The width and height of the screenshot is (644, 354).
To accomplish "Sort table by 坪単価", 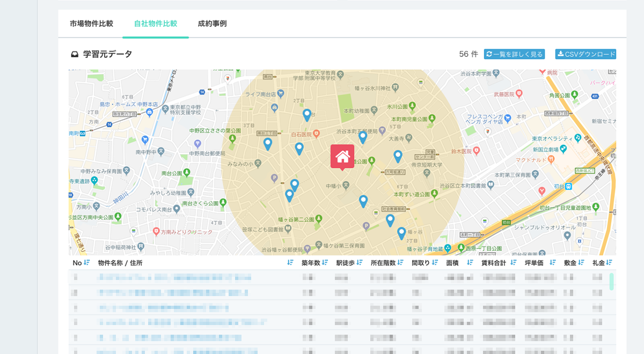I will [553, 263].
